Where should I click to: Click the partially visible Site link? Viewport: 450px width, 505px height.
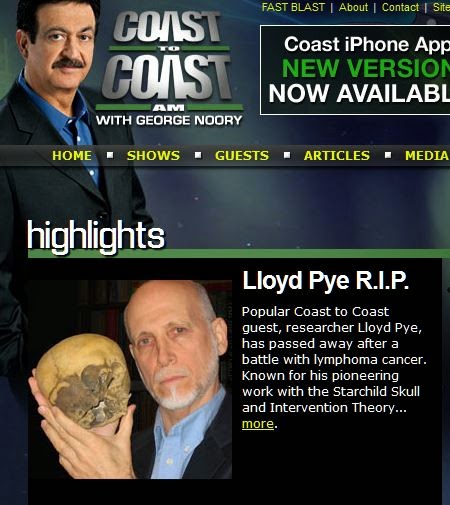point(441,7)
